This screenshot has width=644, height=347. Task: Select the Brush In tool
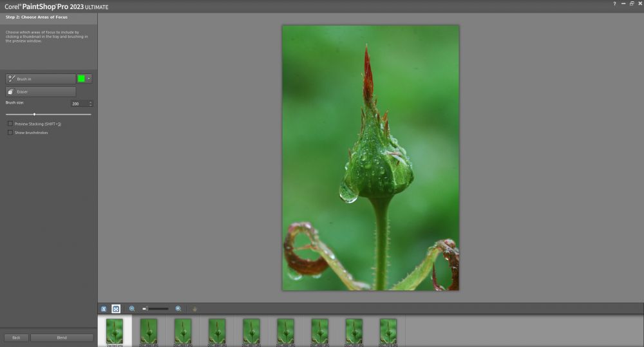(x=40, y=79)
